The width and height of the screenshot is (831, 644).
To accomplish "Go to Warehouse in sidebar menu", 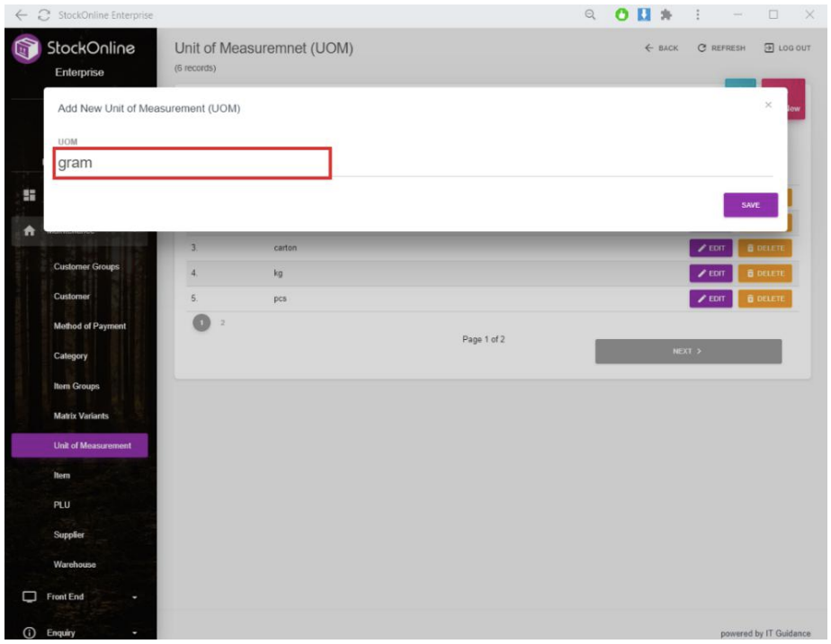I will point(75,565).
